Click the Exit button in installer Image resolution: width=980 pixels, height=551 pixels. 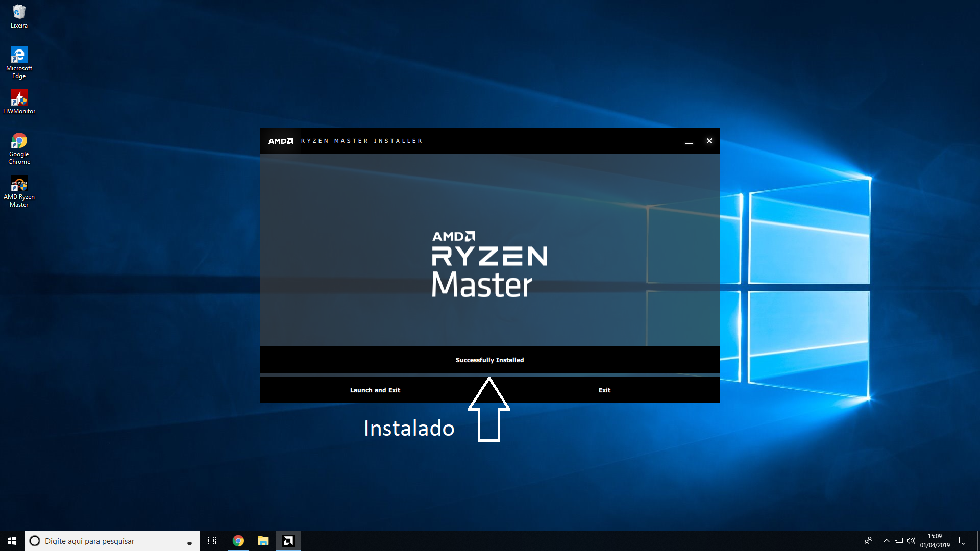[x=604, y=390]
